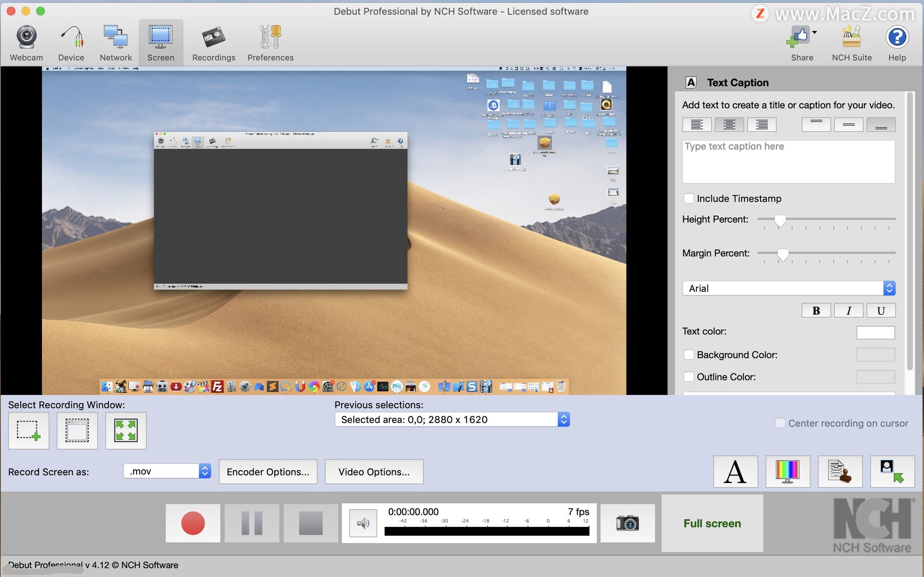The height and width of the screenshot is (577, 924).
Task: Open the Previous selections dropdown
Action: [452, 420]
